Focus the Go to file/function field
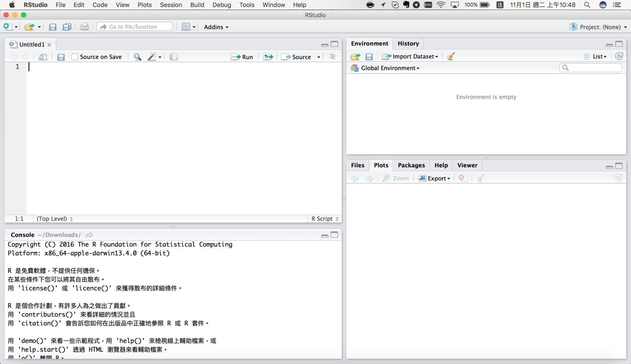Screen dimensions: 631x364 pyautogui.click(x=135, y=27)
